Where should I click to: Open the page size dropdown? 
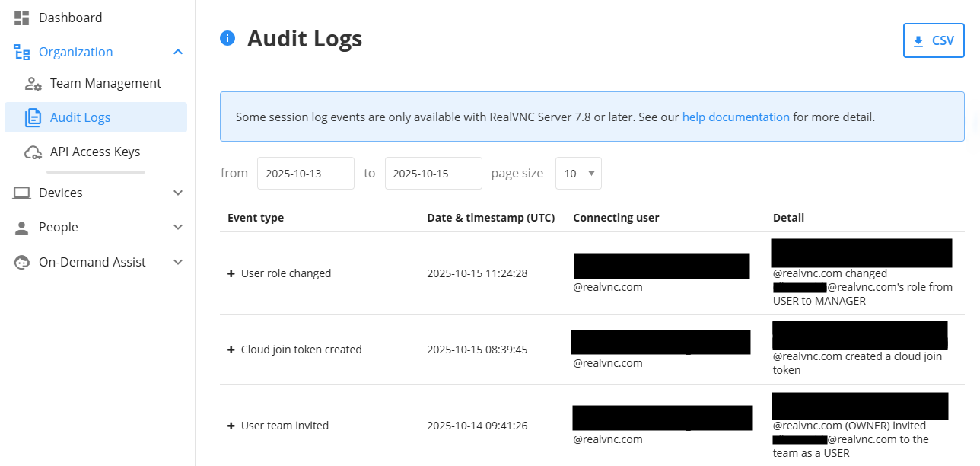578,173
